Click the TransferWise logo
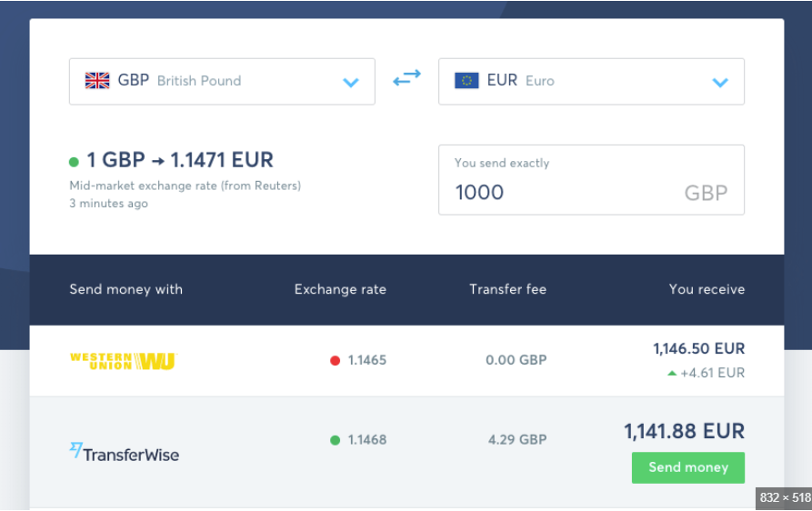This screenshot has height=511, width=812. click(125, 452)
